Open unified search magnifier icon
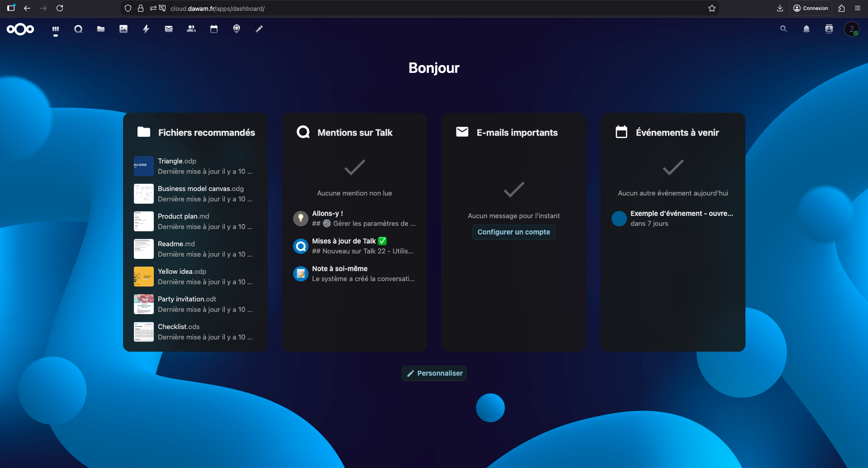 pos(783,29)
